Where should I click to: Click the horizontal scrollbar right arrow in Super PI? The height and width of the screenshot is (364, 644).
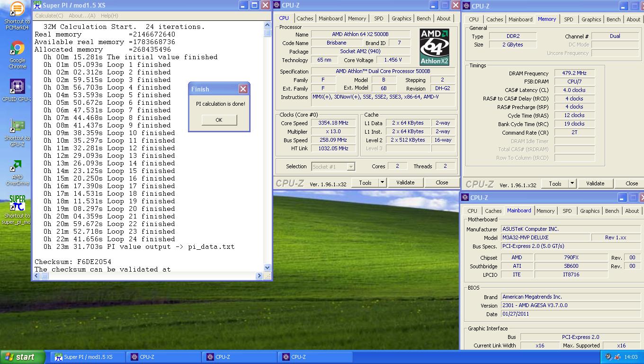(x=259, y=275)
